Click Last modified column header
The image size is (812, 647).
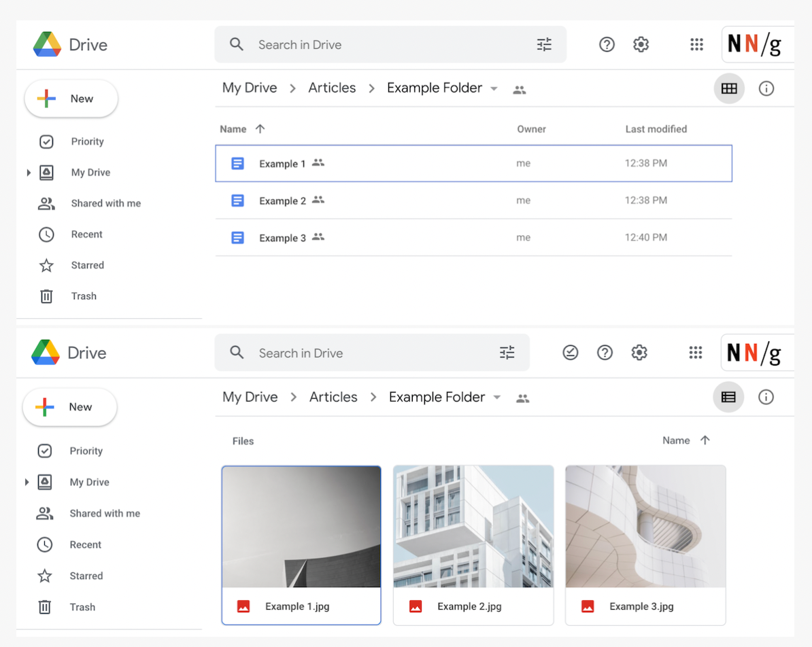coord(656,129)
